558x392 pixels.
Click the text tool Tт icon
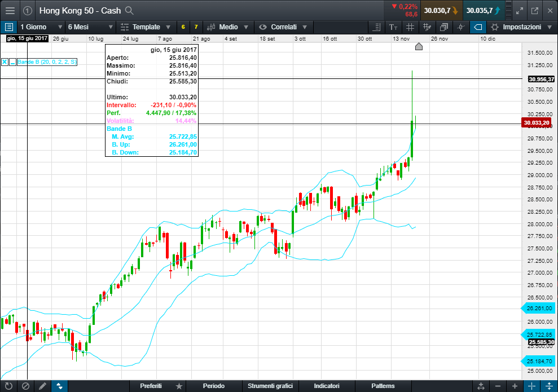point(393,27)
